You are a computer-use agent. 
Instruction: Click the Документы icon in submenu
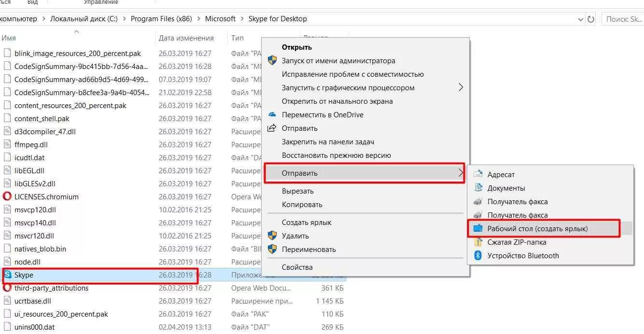[478, 188]
